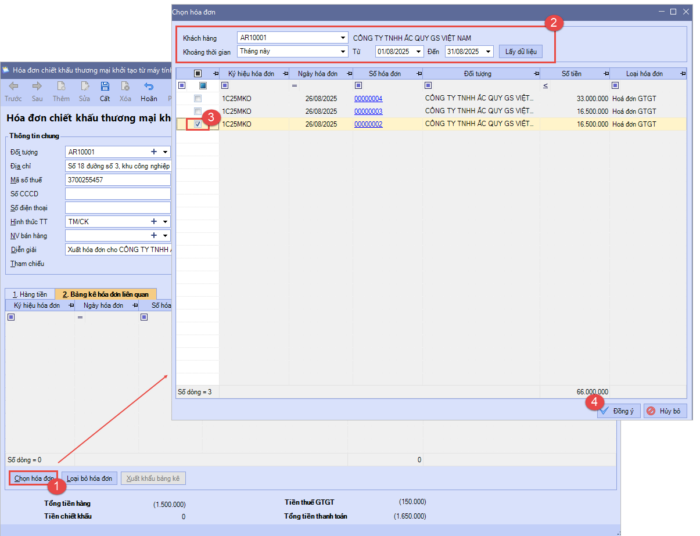Image resolution: width=700 pixels, height=536 pixels.
Task: Check the box for invoice 00000003 row
Action: pyautogui.click(x=198, y=111)
